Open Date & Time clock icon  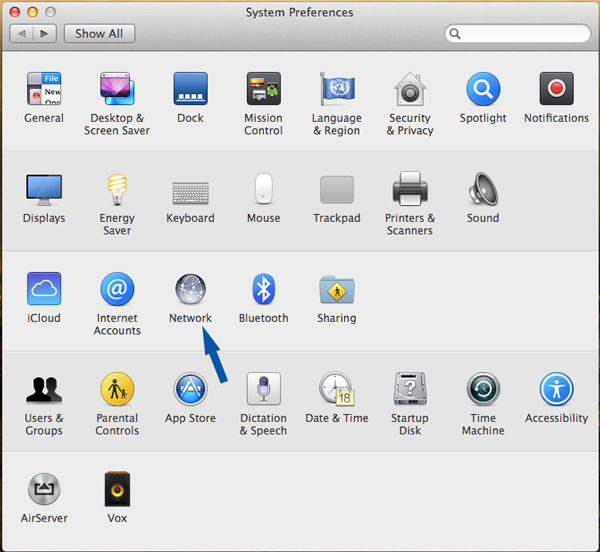click(x=337, y=389)
